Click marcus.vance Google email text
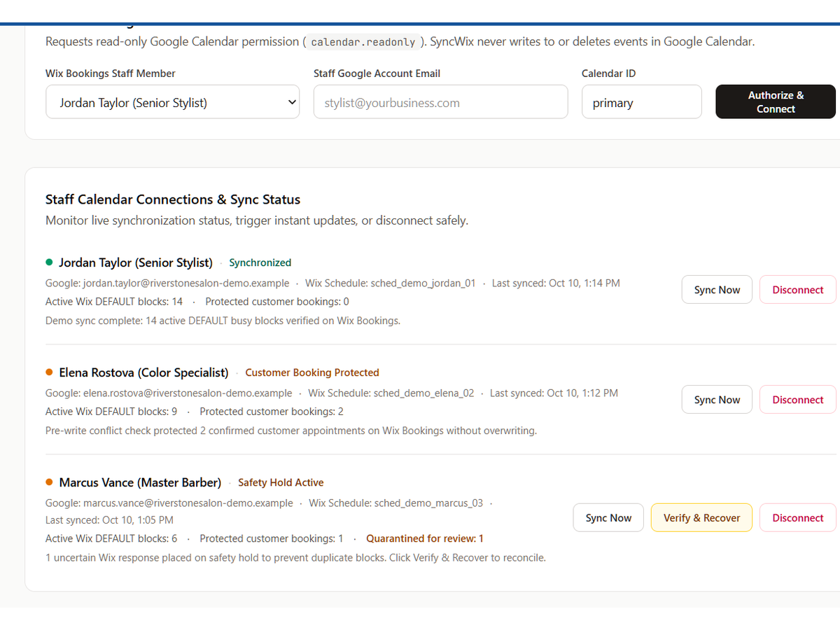Image resolution: width=840 pixels, height=630 pixels. (x=169, y=503)
